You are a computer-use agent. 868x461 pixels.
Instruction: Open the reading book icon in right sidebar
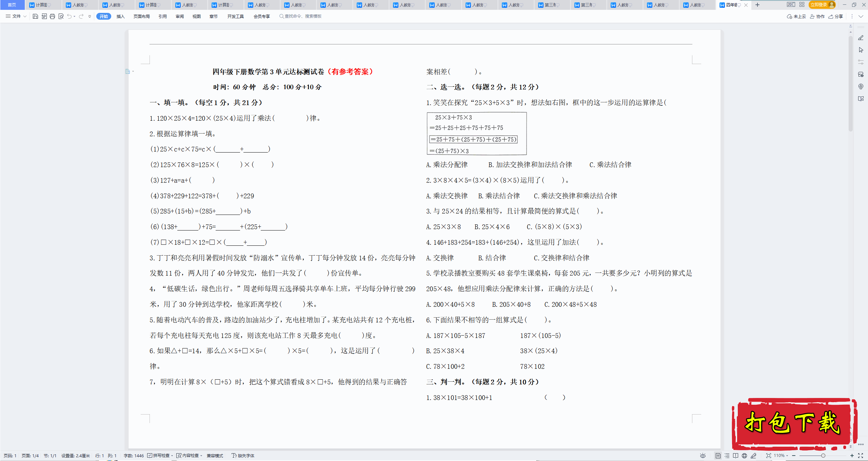click(x=861, y=99)
